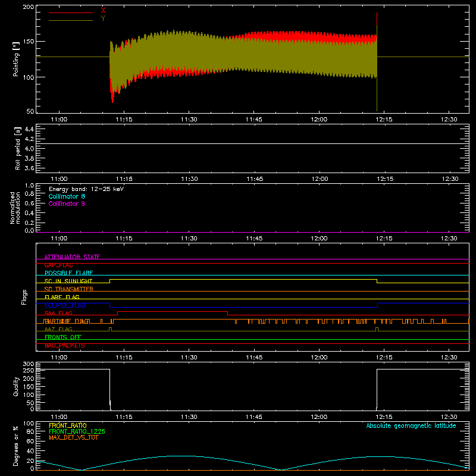The width and height of the screenshot is (476, 476).
Task: Click the BAD_PACKETS flag label
Action: coord(65,345)
